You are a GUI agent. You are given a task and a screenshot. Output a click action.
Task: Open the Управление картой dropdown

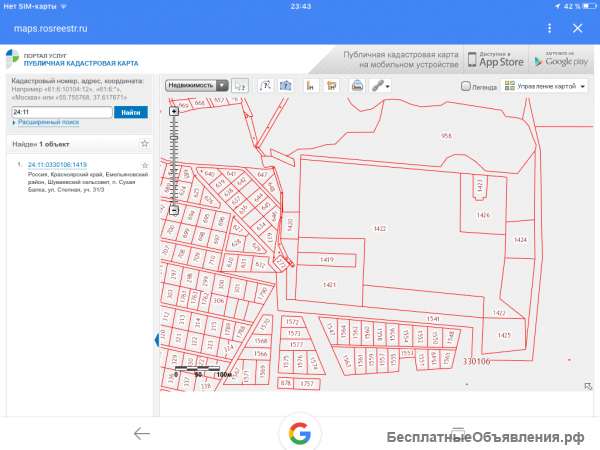tap(545, 86)
